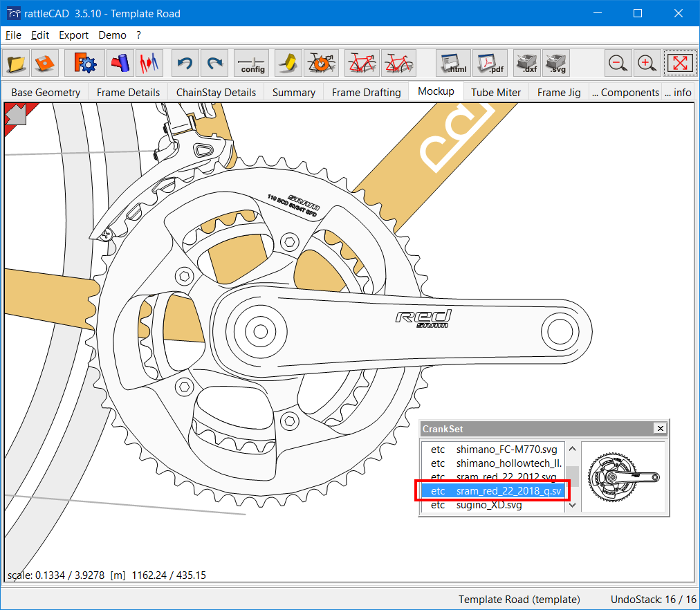
Task: Switch to the Frame Drafting tab
Action: (366, 93)
